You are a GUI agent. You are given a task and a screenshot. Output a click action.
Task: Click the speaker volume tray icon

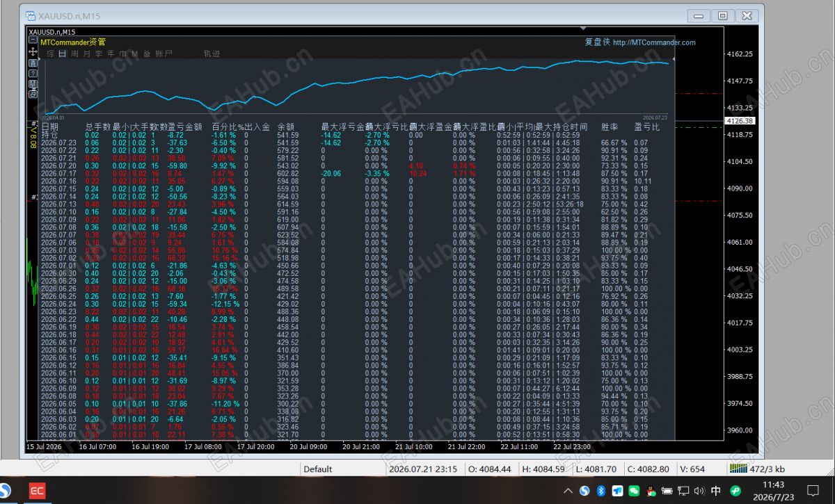tap(699, 491)
